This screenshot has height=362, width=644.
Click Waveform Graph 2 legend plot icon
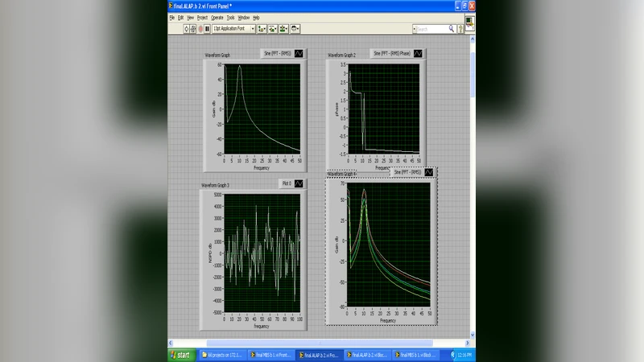click(x=419, y=54)
